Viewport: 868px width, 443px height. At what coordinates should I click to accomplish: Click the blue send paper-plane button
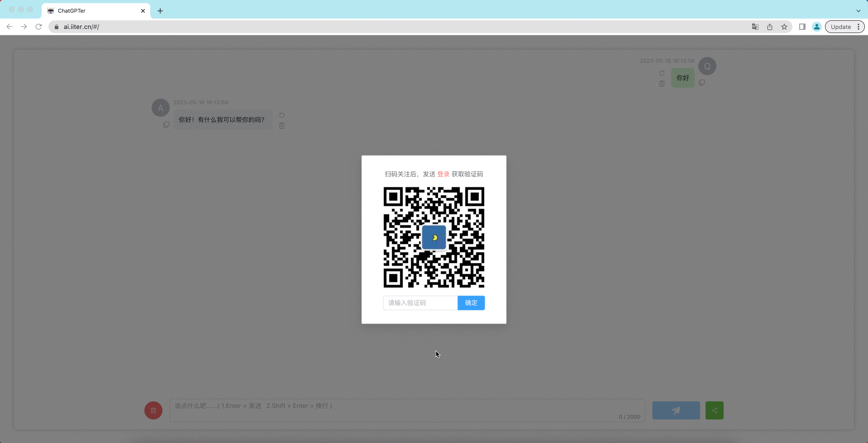pyautogui.click(x=676, y=410)
